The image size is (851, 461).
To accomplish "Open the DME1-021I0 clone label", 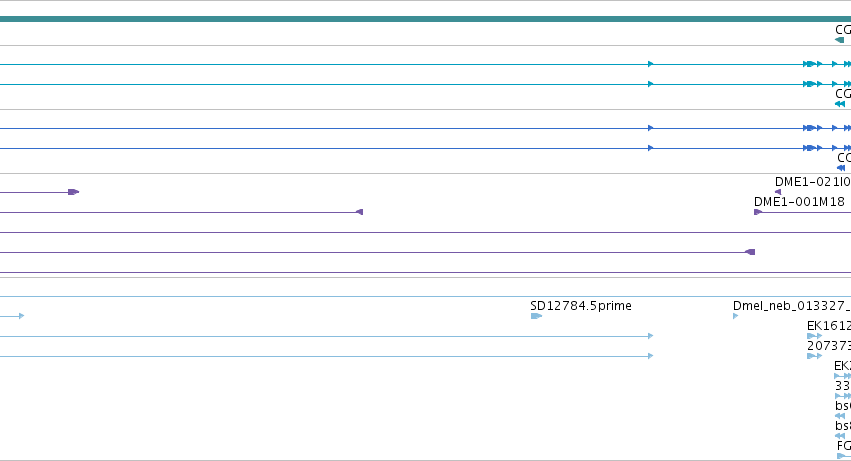I will [812, 182].
